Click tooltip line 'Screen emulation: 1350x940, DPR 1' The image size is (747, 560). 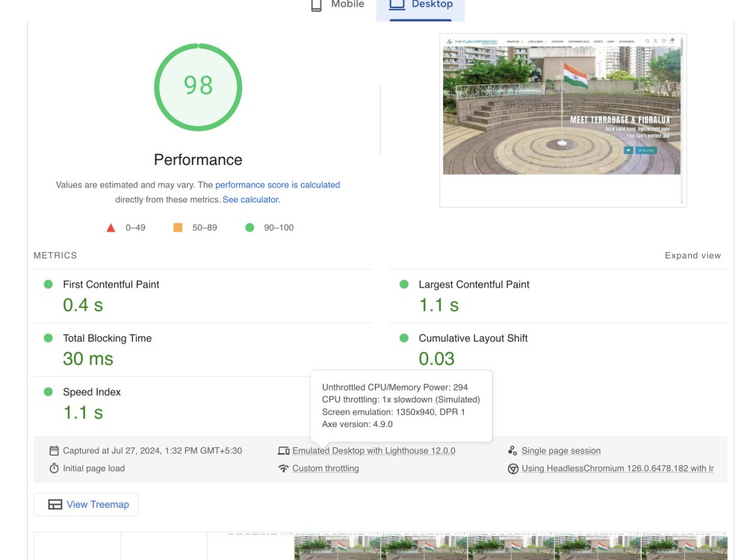pos(394,412)
